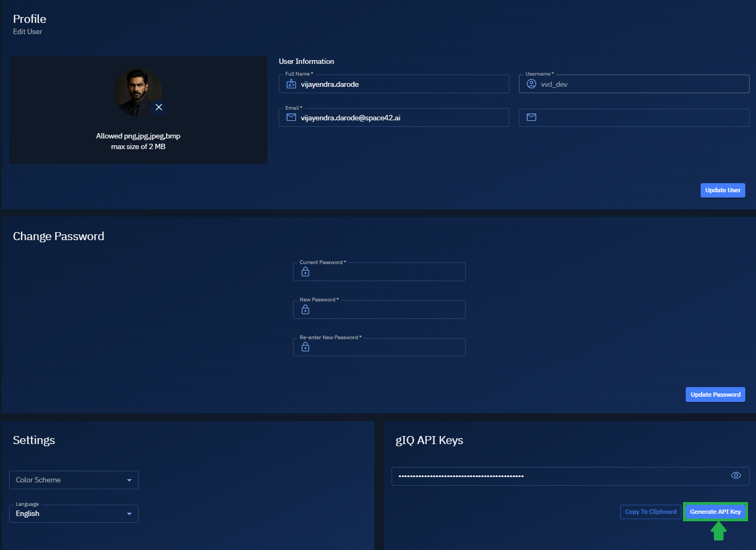This screenshot has height=550, width=756.
Task: Remove profile photo using the X icon
Action: [x=159, y=108]
